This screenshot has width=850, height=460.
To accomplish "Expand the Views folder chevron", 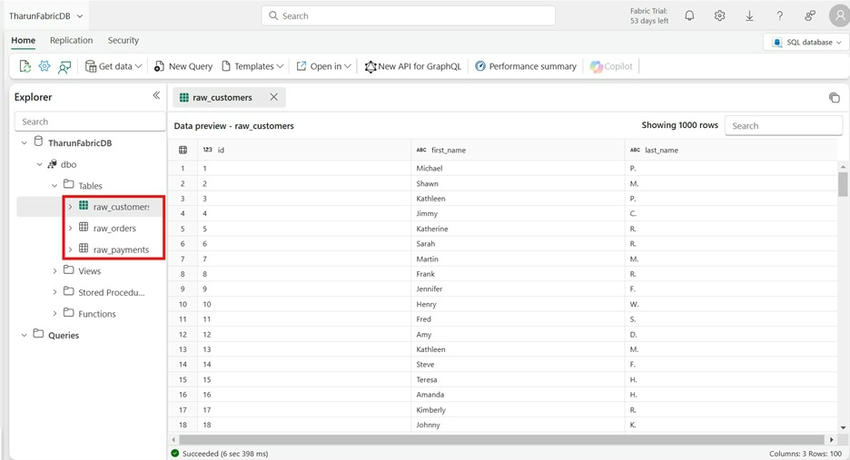I will [x=54, y=271].
